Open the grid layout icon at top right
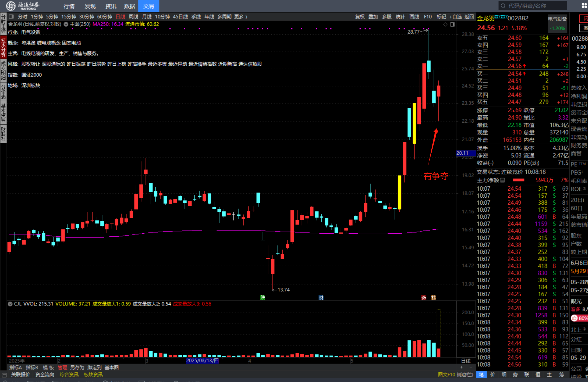 point(584,6)
